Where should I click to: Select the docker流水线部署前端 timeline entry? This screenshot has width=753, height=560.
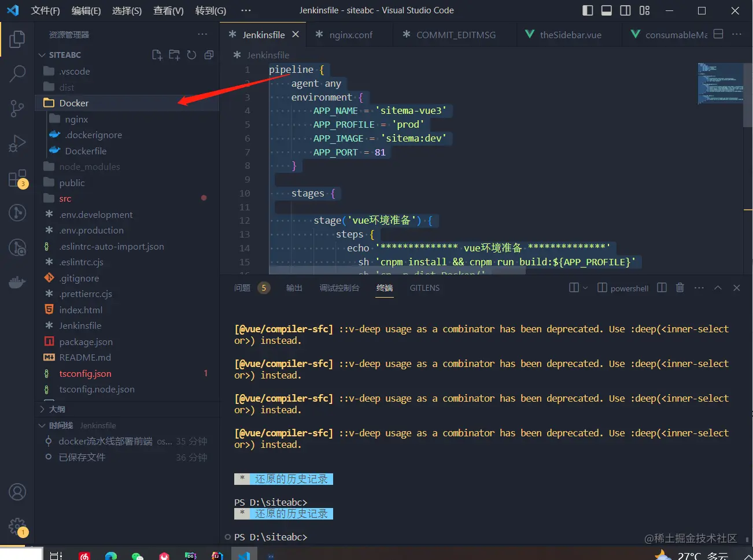[127, 441]
